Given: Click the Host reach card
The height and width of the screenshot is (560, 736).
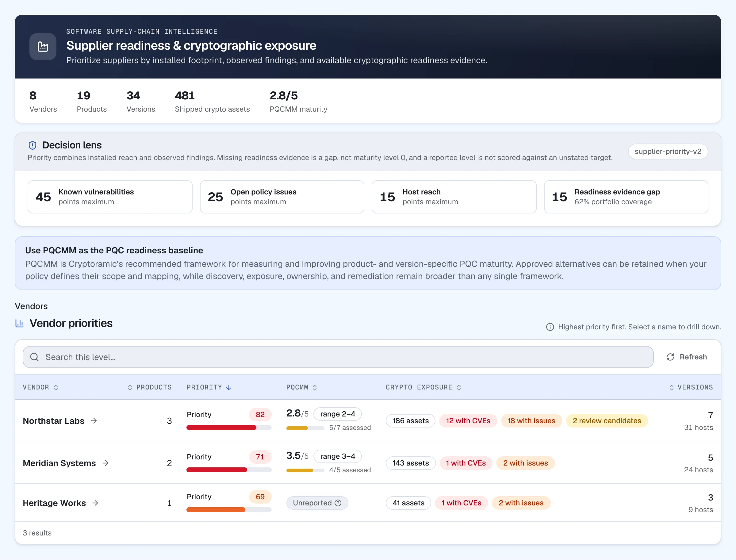Looking at the screenshot, I should [454, 197].
